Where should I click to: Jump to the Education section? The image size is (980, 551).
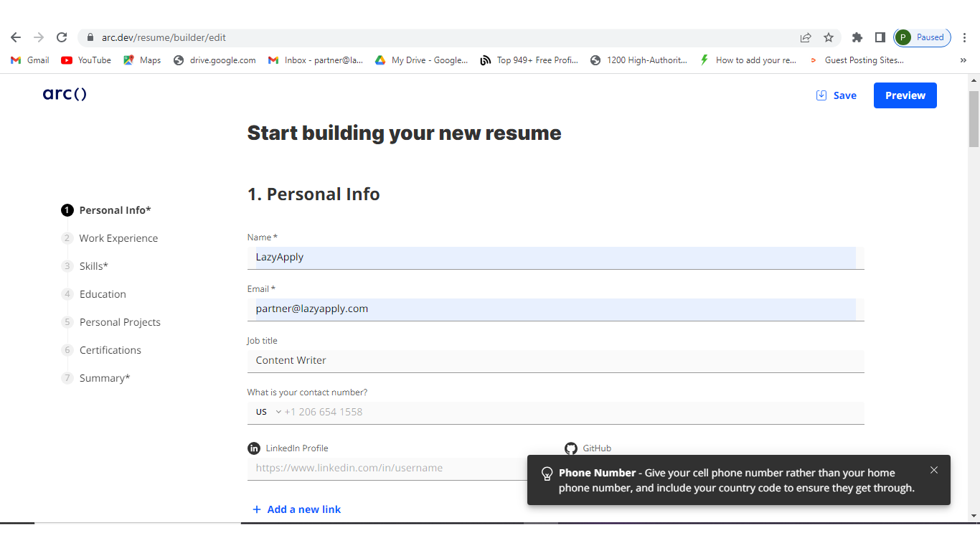pos(103,294)
